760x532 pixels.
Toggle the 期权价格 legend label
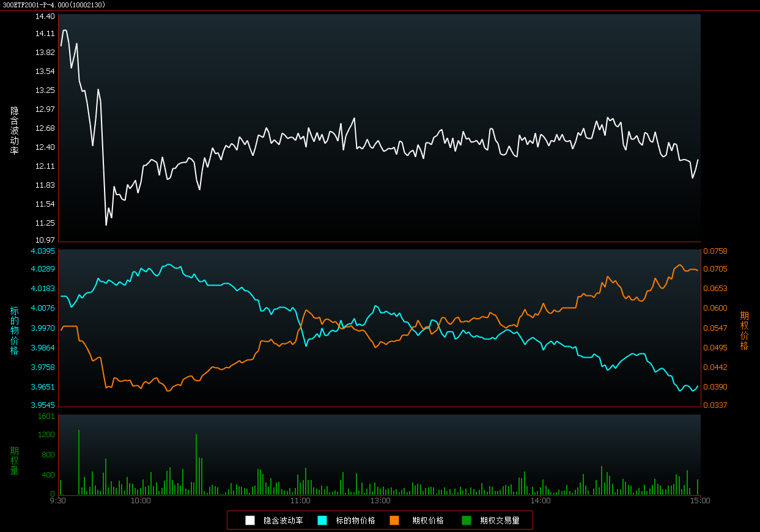(428, 520)
